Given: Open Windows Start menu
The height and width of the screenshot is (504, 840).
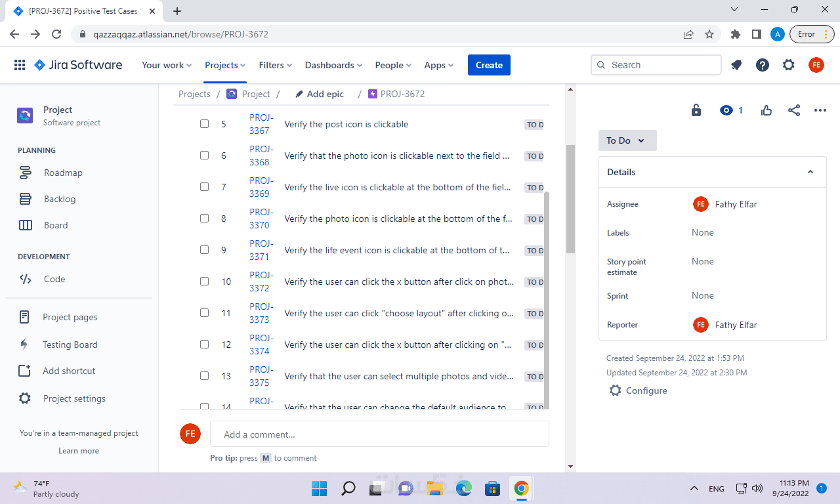Looking at the screenshot, I should pos(320,488).
